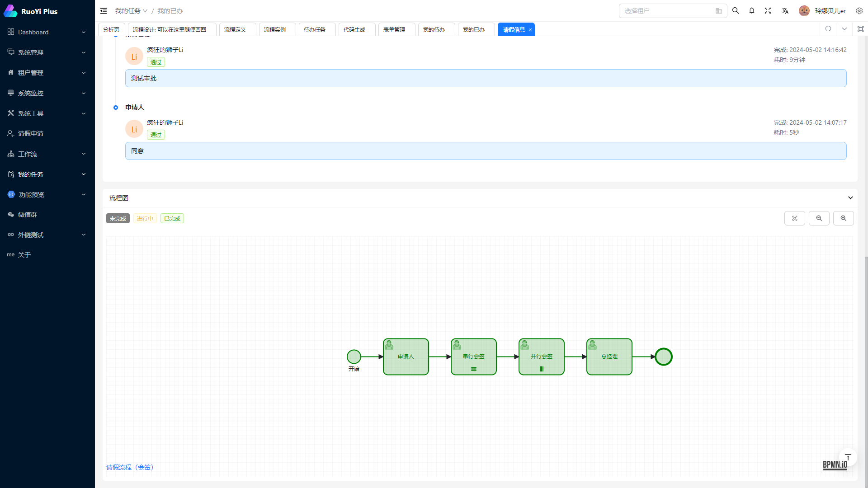
Task: Open the 选择租户 tenant selector
Action: pyautogui.click(x=673, y=11)
